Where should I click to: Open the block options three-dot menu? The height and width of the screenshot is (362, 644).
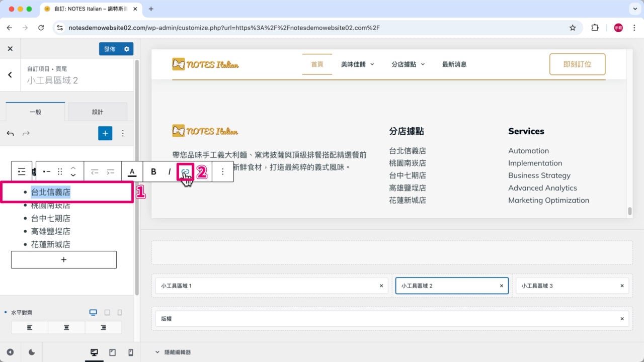(223, 171)
